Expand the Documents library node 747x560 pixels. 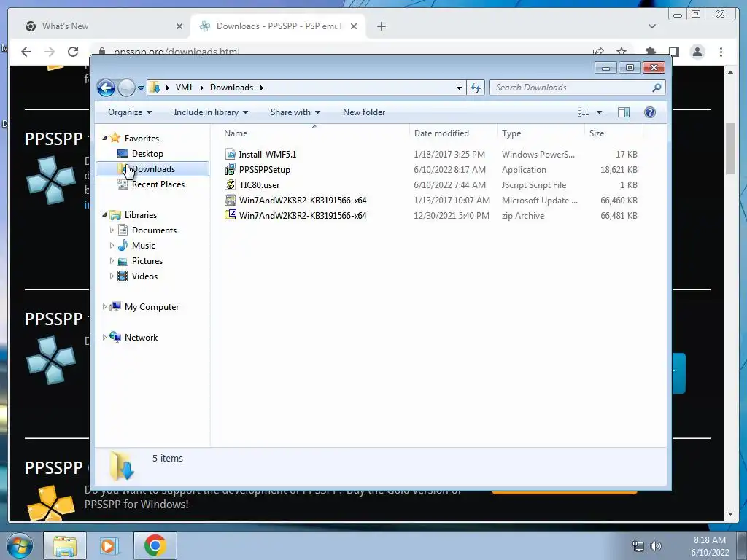point(112,230)
